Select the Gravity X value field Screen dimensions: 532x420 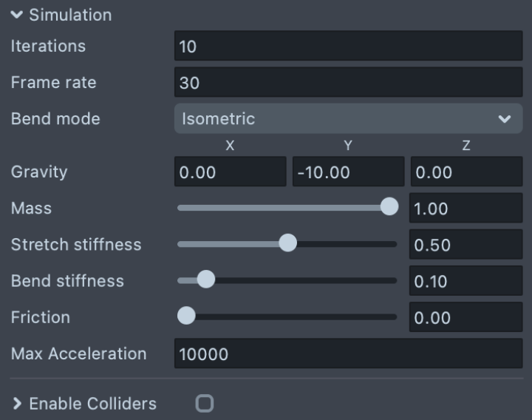tap(230, 172)
